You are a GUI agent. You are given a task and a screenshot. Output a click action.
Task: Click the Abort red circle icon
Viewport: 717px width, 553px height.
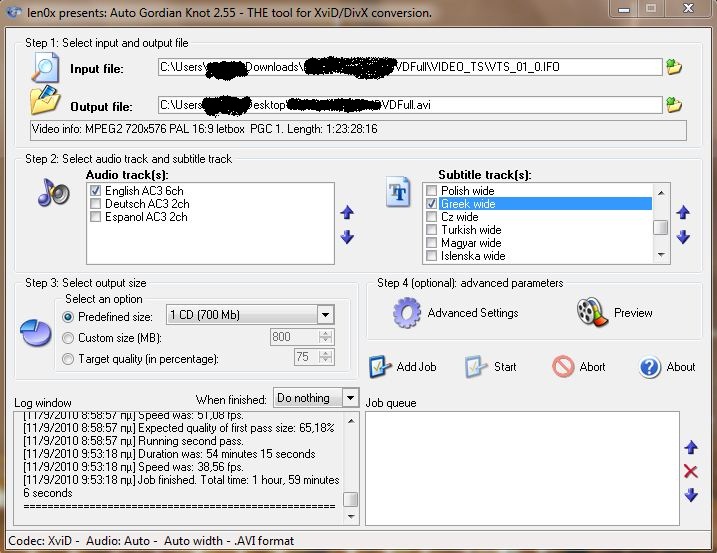tap(563, 366)
